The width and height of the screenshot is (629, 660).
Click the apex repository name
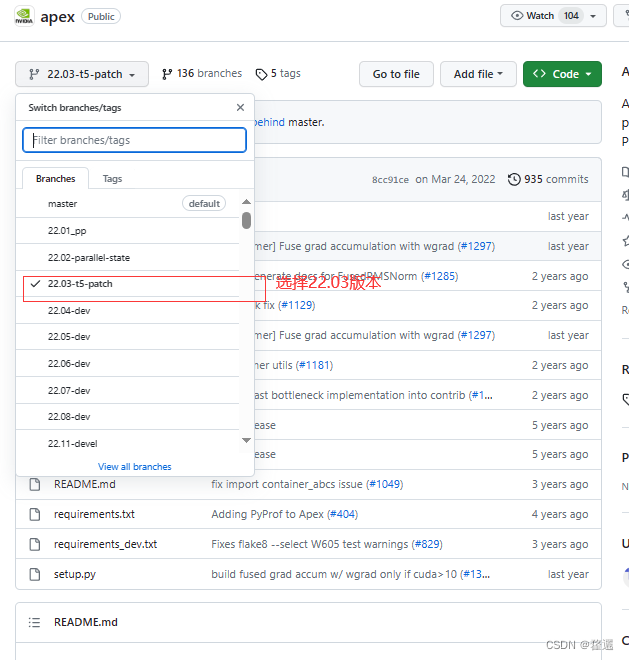(57, 17)
